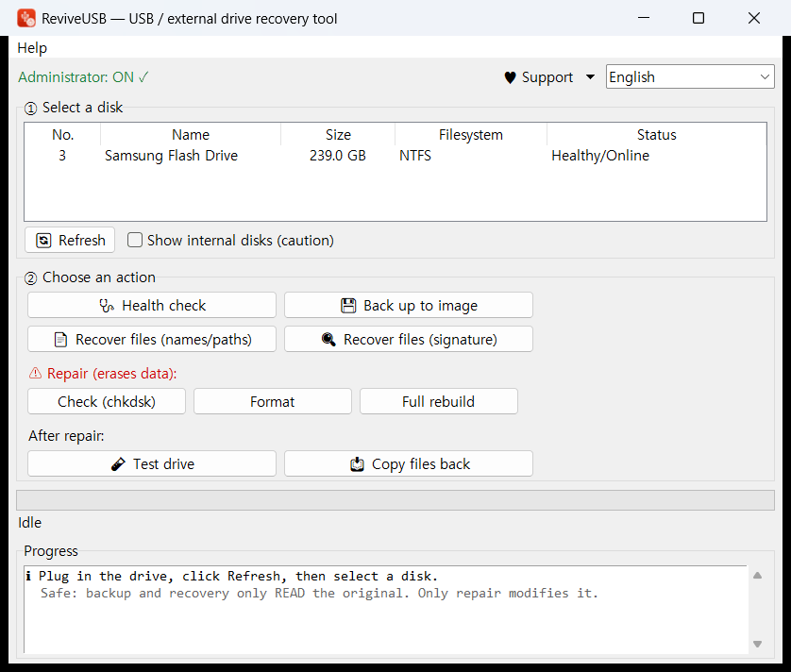Close the ReviveUSB window

[x=753, y=18]
